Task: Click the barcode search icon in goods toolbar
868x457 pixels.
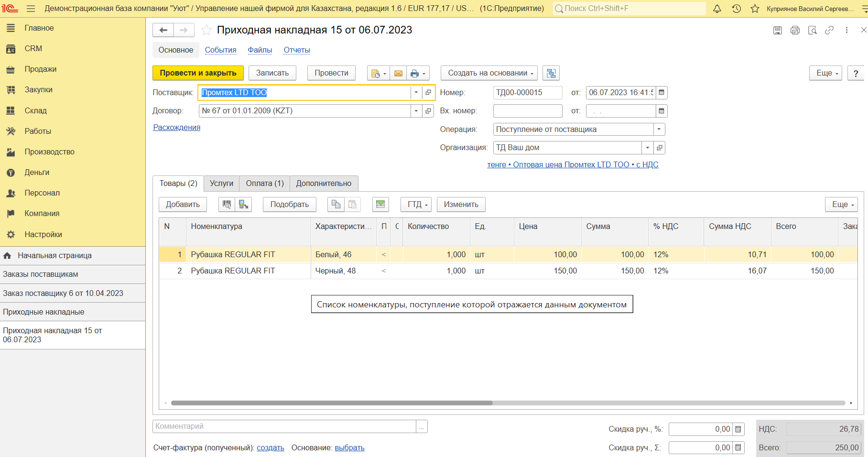Action: (x=227, y=205)
